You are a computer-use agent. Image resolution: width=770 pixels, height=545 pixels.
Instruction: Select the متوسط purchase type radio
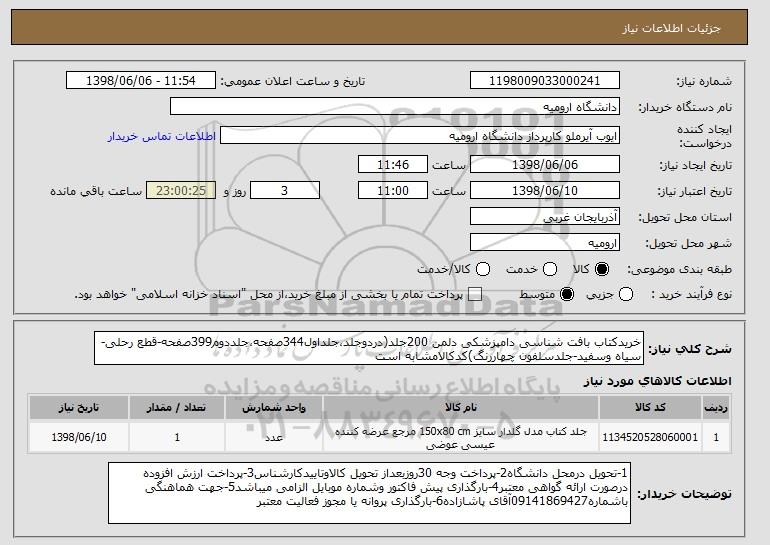tap(567, 294)
